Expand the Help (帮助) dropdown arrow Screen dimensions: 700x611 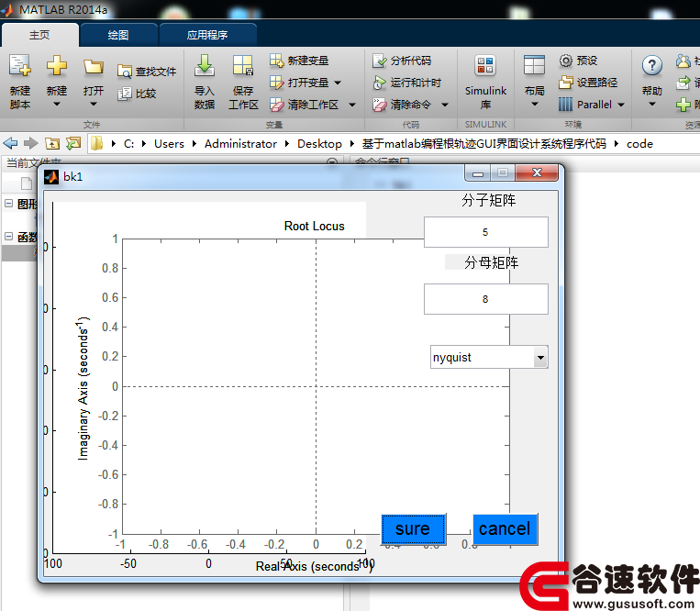651,105
